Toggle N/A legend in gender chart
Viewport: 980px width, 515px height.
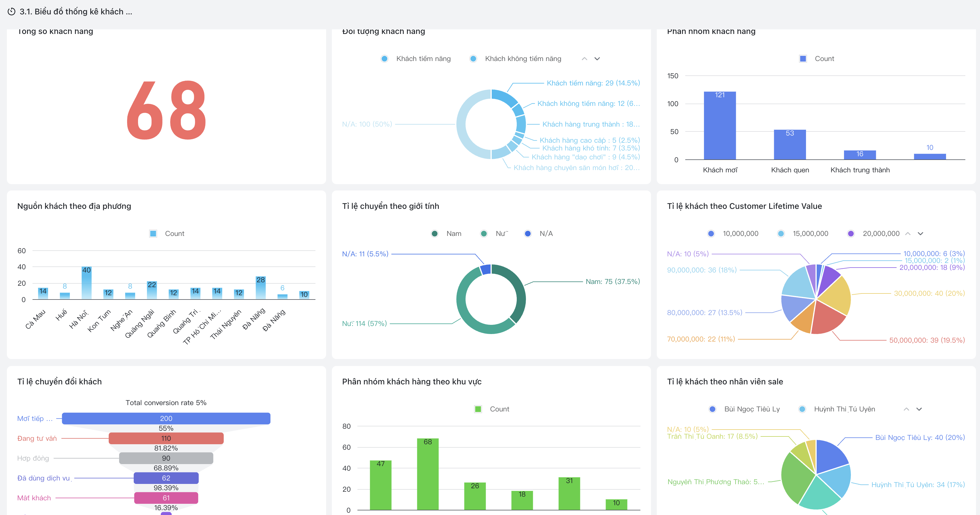(538, 233)
